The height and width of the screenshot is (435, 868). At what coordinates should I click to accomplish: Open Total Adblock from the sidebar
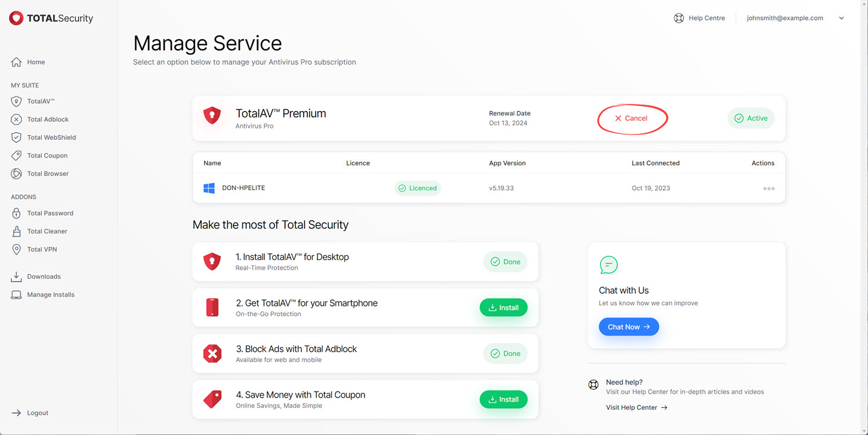48,119
